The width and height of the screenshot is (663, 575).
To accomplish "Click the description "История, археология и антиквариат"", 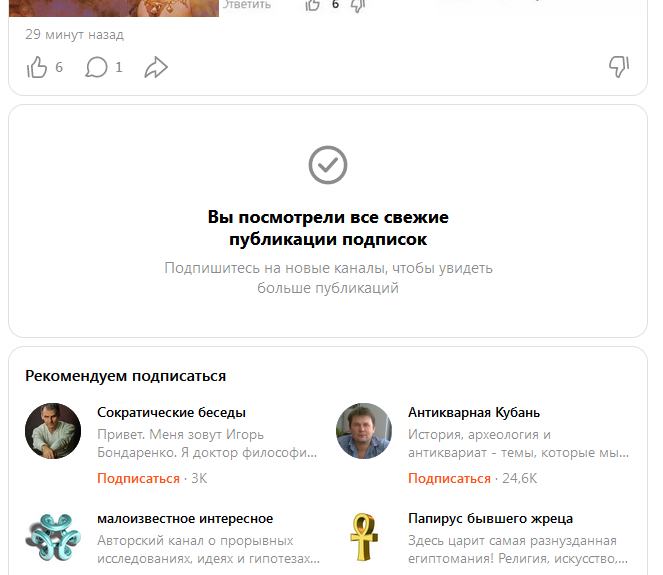I will (x=518, y=444).
